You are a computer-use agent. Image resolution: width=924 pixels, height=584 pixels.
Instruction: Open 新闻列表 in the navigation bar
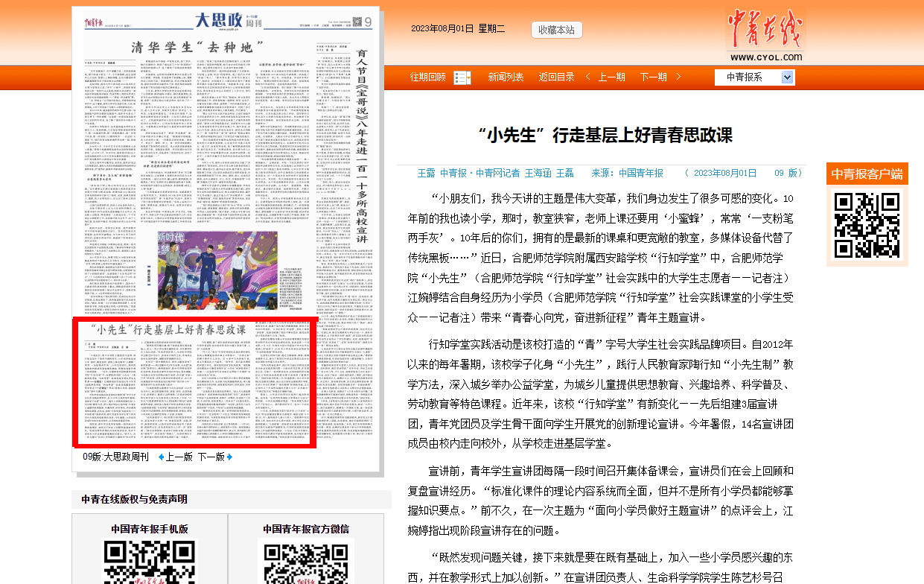tap(506, 77)
